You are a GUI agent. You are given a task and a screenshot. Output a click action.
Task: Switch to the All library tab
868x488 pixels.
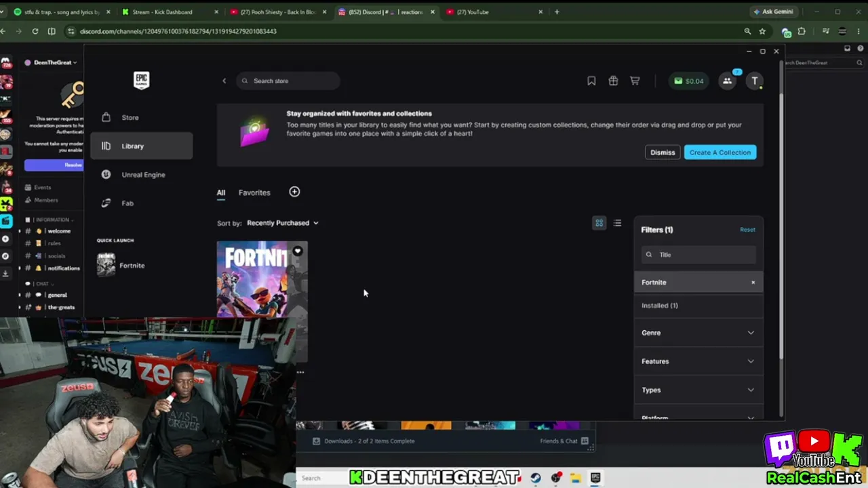pos(221,192)
